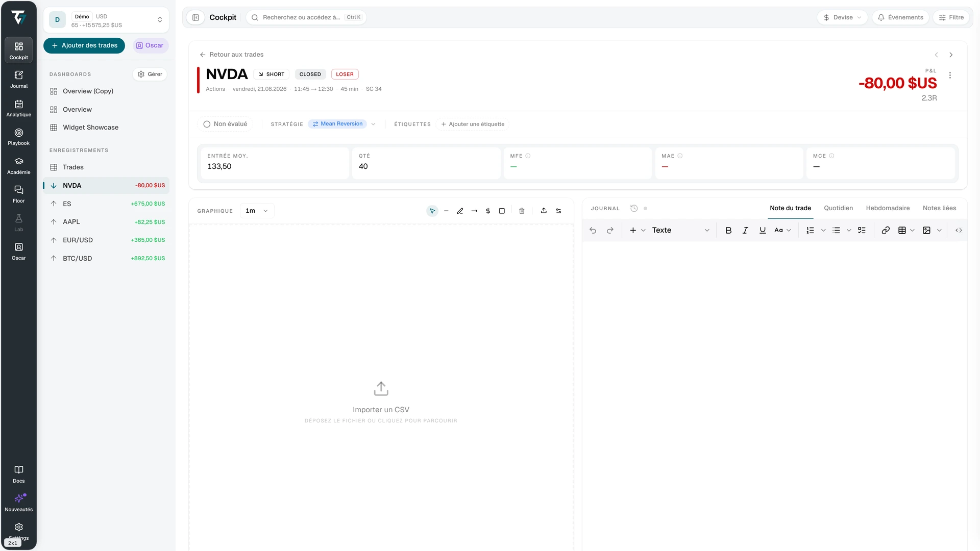Toggle bold formatting
Image resolution: width=980 pixels, height=551 pixels.
[x=728, y=230]
